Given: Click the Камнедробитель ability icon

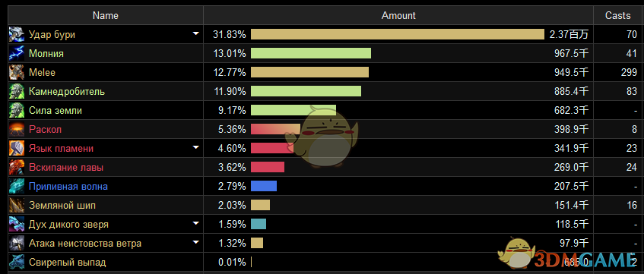Looking at the screenshot, I should click(17, 92).
